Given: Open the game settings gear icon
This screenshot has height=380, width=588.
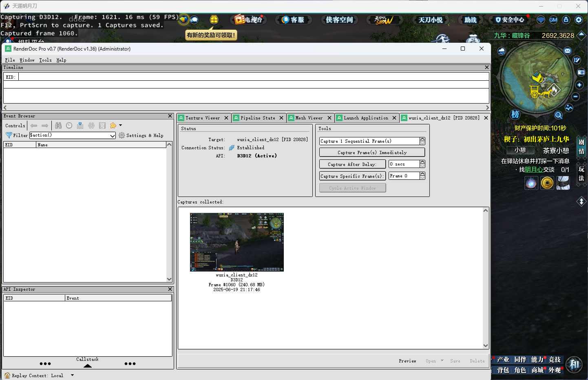Looking at the screenshot, I should pyautogui.click(x=579, y=20).
